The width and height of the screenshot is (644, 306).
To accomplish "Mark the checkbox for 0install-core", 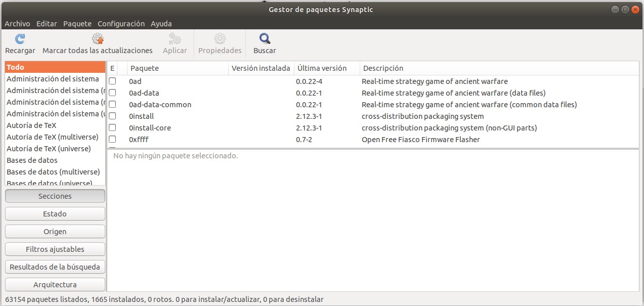I will [x=112, y=128].
